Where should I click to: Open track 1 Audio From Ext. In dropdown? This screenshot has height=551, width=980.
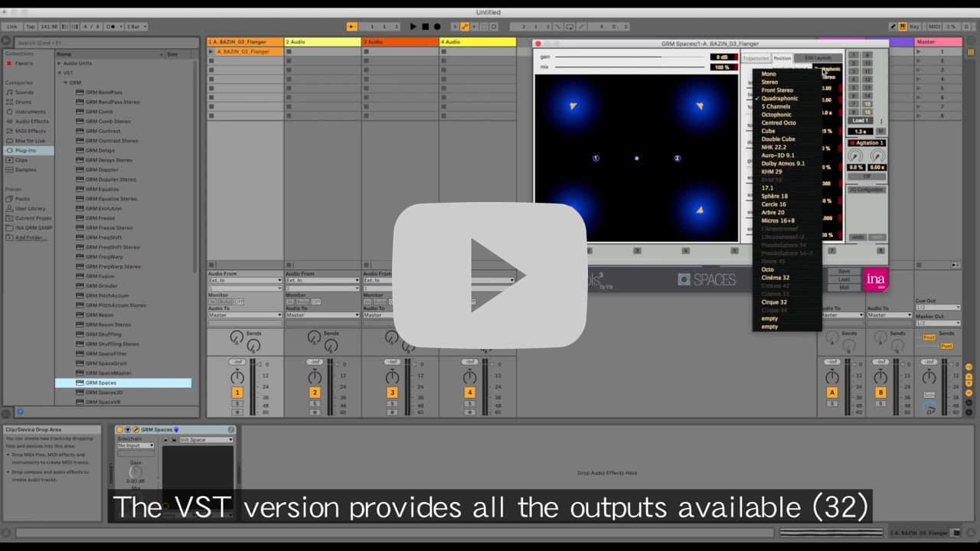245,281
